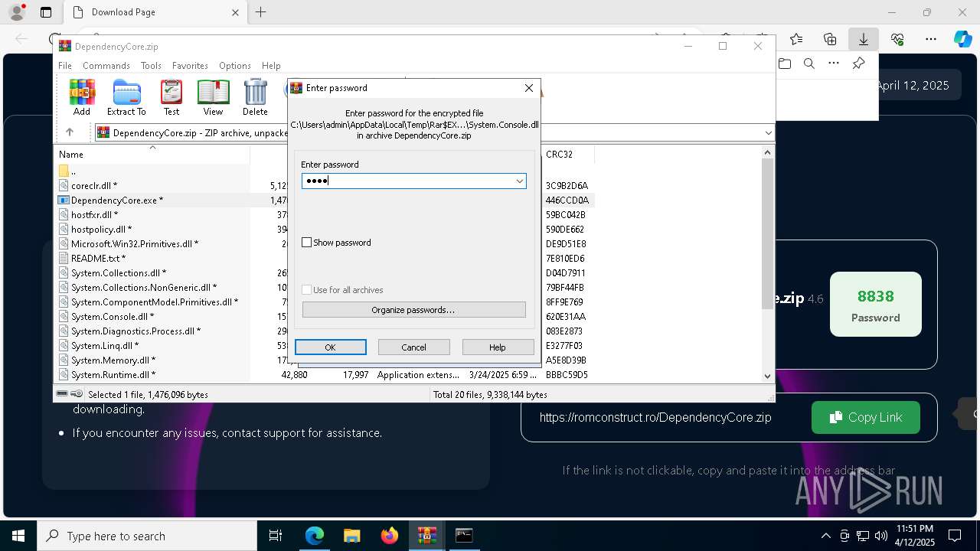Close the Enter password dialog
Screen dimensions: 980x551
click(x=528, y=88)
